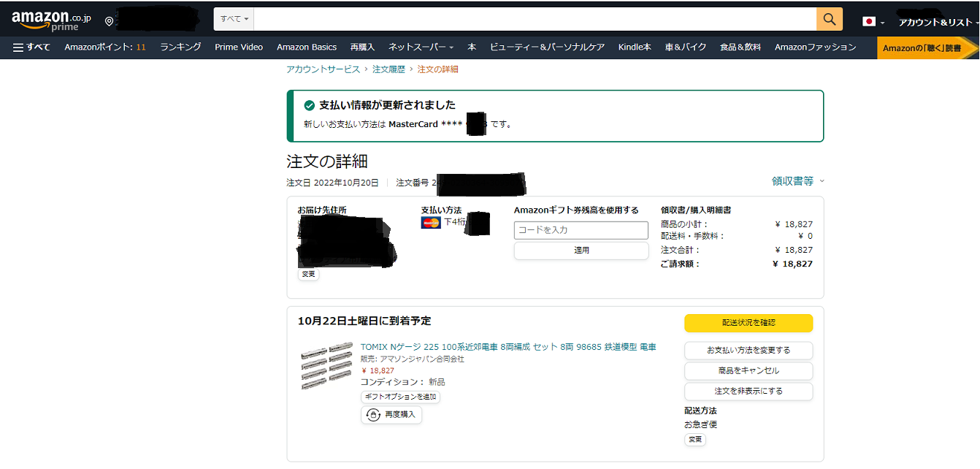Click the TOMIX train set product thumbnail
The height and width of the screenshot is (469, 980).
point(326,365)
